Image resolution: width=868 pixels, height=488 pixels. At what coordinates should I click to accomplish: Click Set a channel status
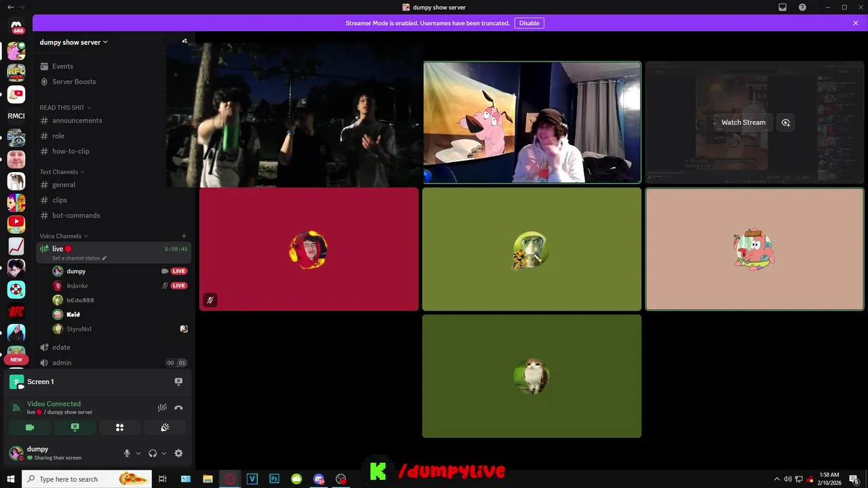(79, 258)
